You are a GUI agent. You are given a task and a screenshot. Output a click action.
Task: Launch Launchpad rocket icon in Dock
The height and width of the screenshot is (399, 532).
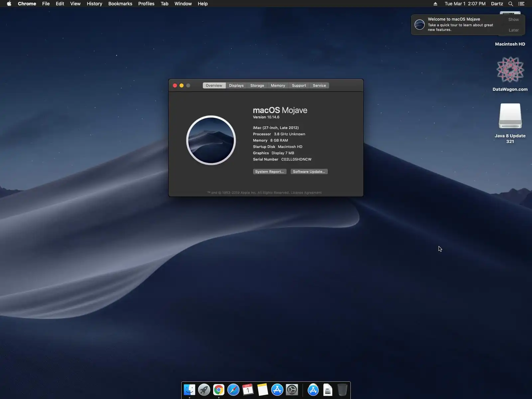[204, 390]
